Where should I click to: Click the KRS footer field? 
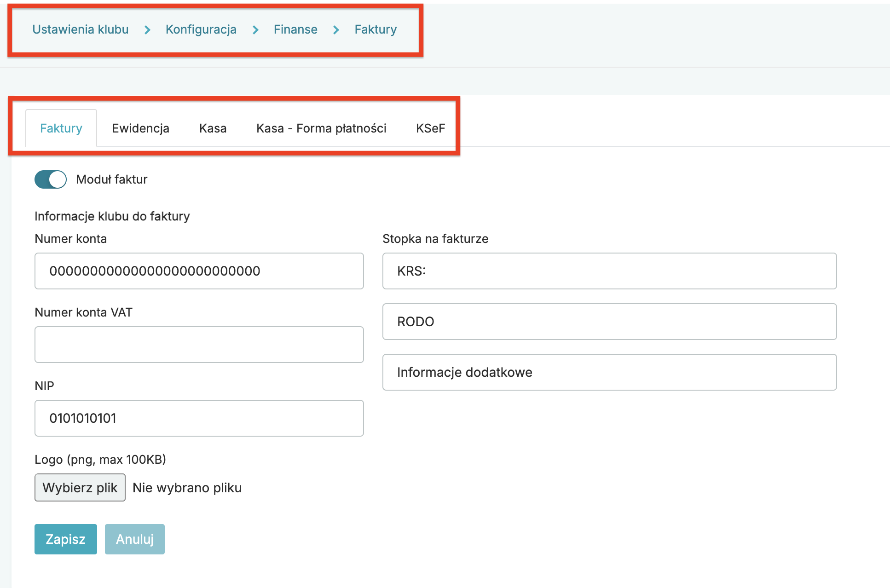[609, 271]
